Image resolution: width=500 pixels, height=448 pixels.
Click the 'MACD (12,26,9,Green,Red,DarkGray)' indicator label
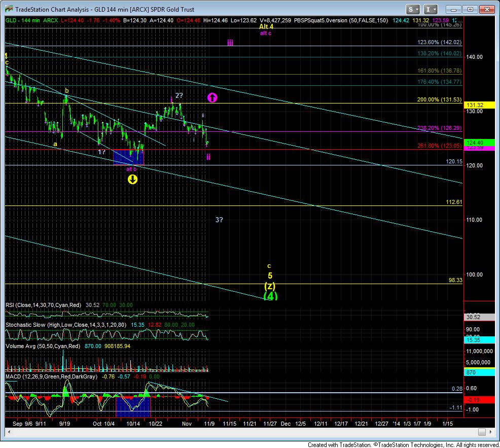click(x=51, y=377)
